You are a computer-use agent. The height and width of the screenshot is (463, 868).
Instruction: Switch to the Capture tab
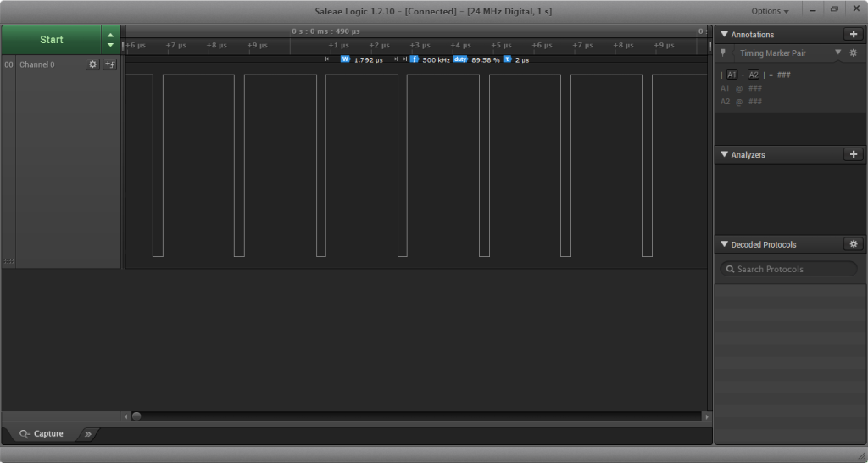(x=41, y=434)
